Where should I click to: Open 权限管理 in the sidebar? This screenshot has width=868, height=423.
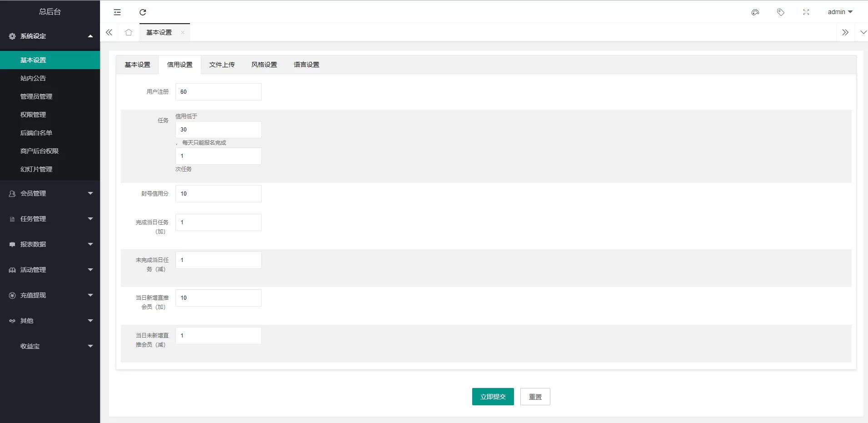(50, 115)
